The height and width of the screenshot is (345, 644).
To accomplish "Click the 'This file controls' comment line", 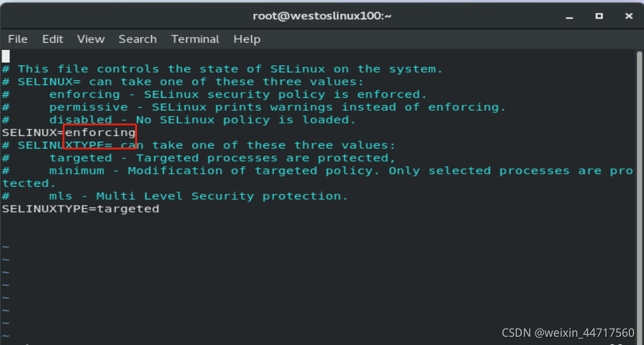I will pos(228,69).
